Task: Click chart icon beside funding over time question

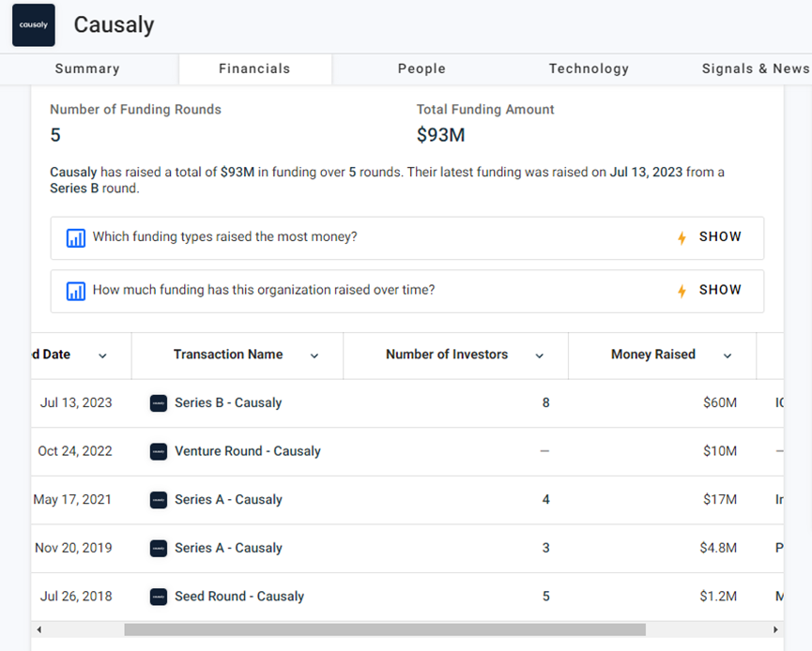Action: [76, 292]
